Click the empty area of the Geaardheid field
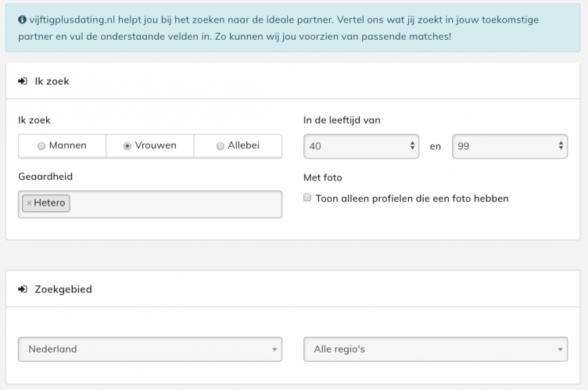The image size is (588, 390). [176, 204]
